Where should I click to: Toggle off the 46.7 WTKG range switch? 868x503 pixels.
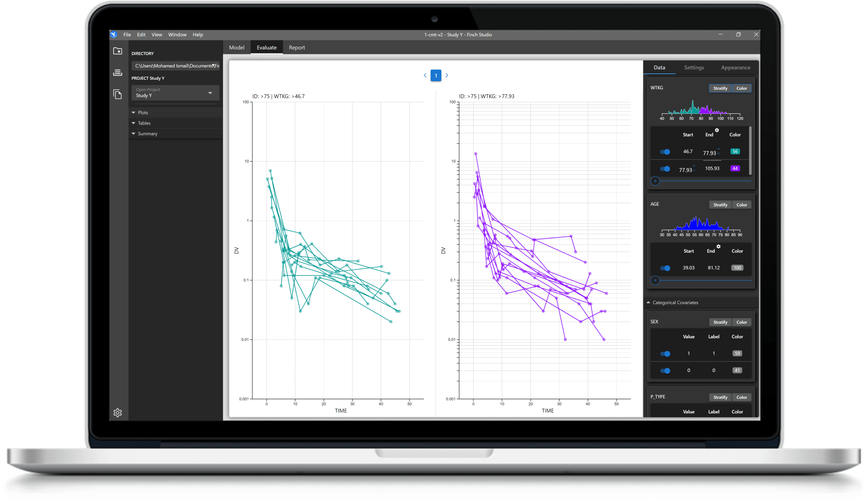665,152
